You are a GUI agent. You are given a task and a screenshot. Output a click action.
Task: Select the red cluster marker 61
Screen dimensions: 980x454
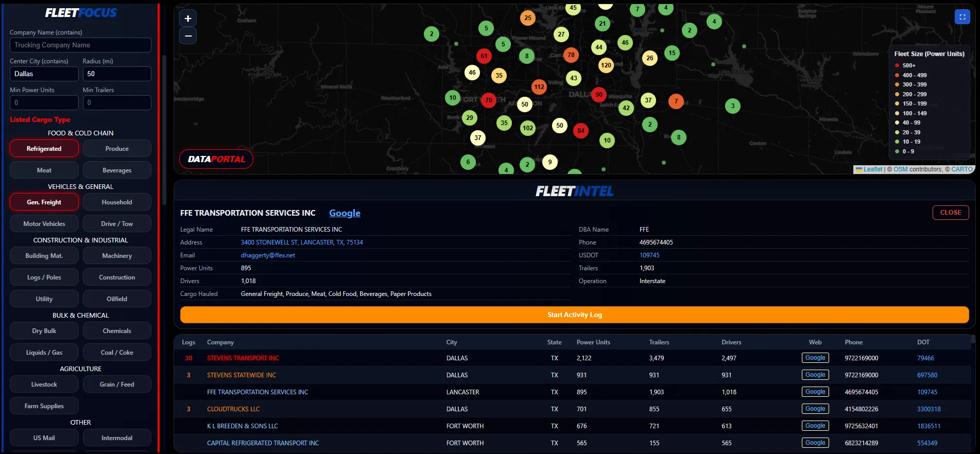(x=484, y=56)
